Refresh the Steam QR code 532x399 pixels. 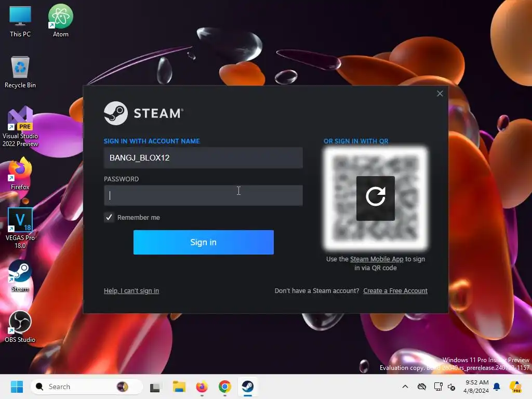(x=375, y=198)
